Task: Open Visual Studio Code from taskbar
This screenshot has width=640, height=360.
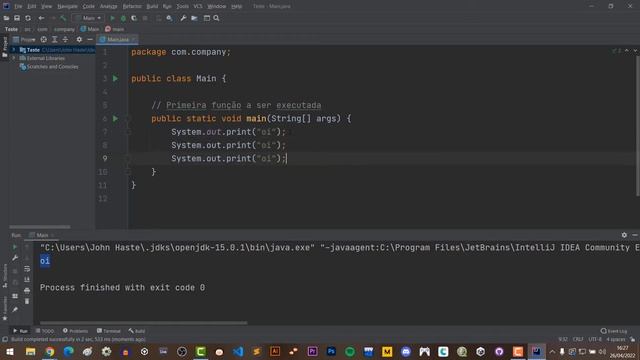Action: [x=238, y=351]
